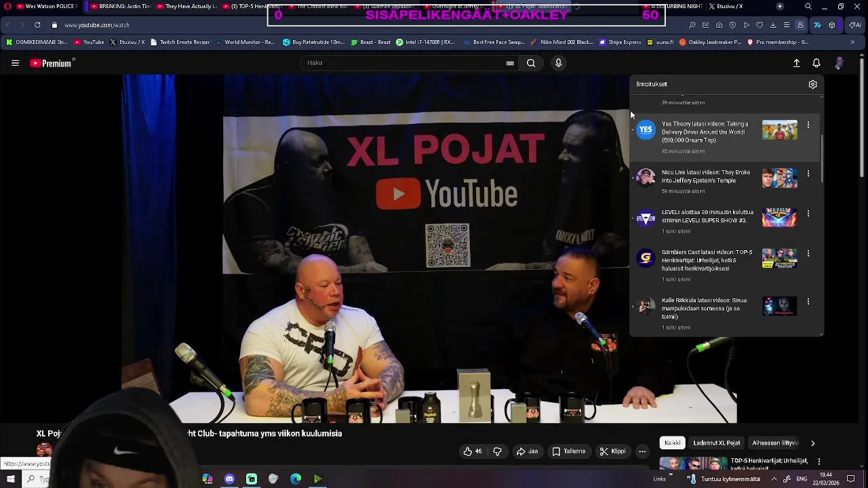Image resolution: width=868 pixels, height=488 pixels.
Task: Open the Gamblers Cast channel avatar
Action: [646, 258]
